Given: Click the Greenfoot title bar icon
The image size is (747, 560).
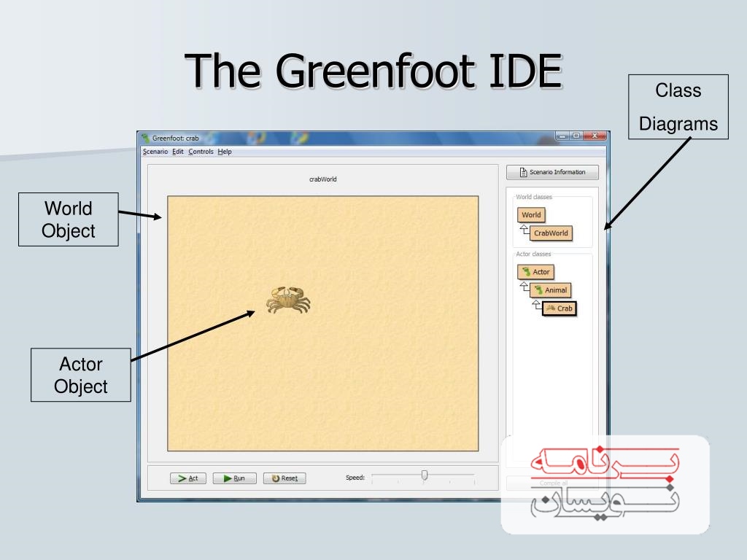Looking at the screenshot, I should (146, 138).
